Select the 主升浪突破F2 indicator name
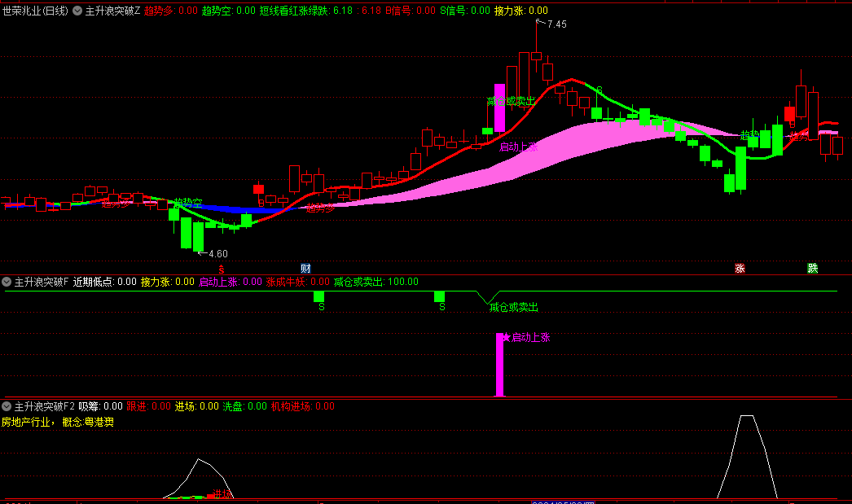Viewport: 852px width, 504px height. click(45, 405)
